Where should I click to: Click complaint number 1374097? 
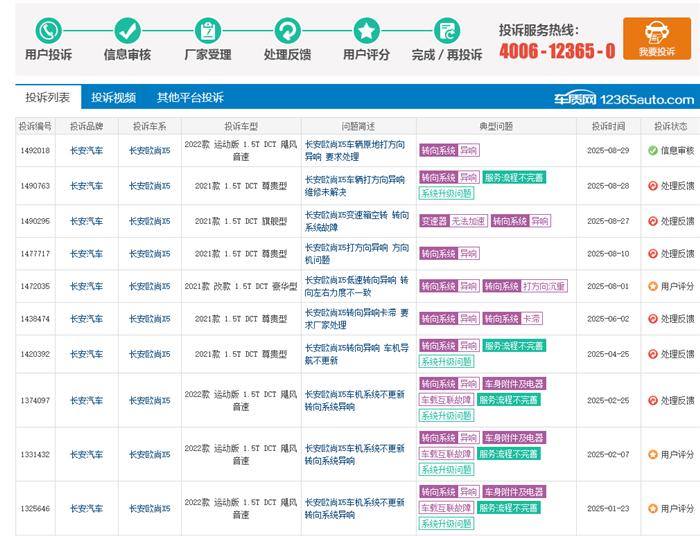(x=35, y=400)
